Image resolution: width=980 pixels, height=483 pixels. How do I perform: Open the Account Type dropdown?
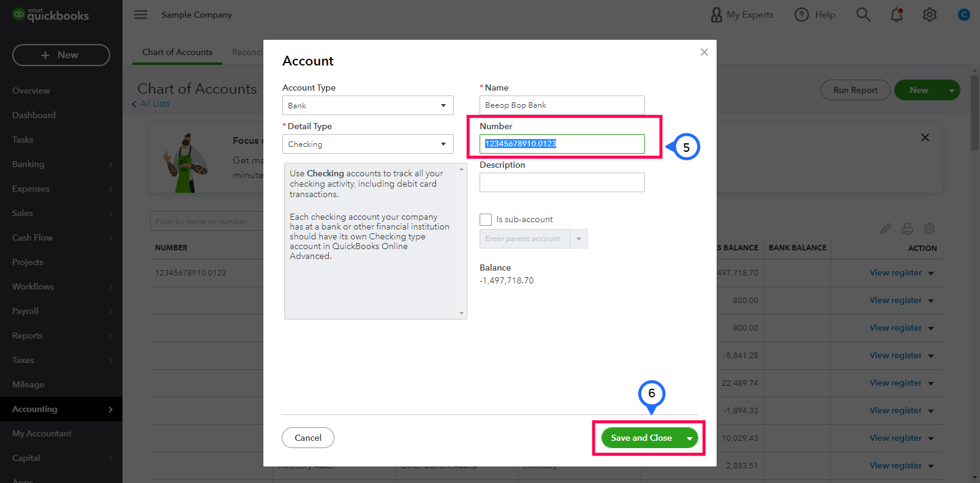[368, 105]
